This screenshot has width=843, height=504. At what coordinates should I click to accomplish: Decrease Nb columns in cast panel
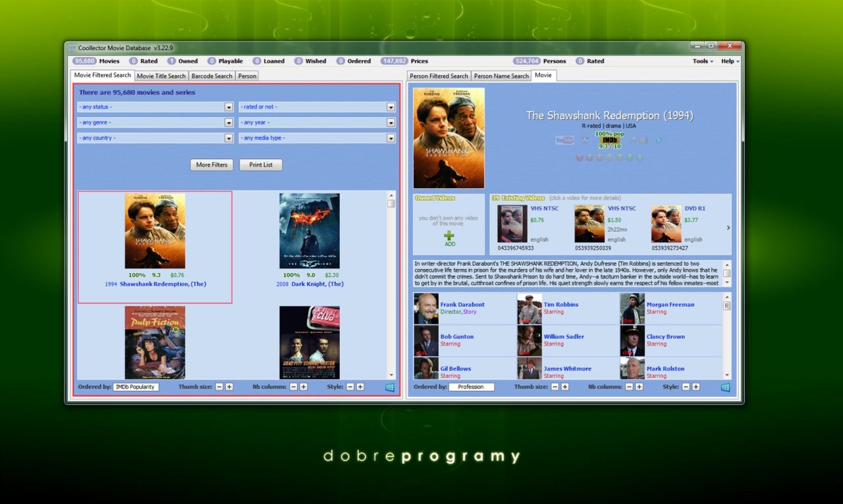pyautogui.click(x=630, y=387)
